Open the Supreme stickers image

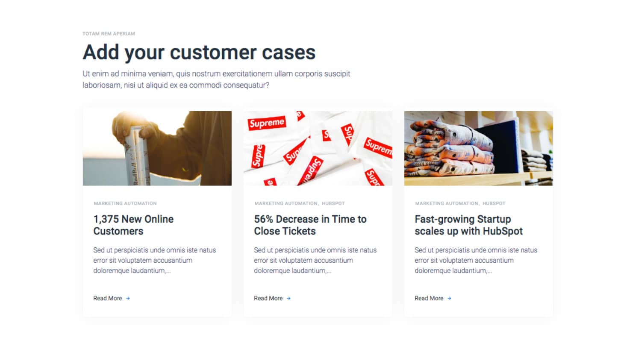318,148
